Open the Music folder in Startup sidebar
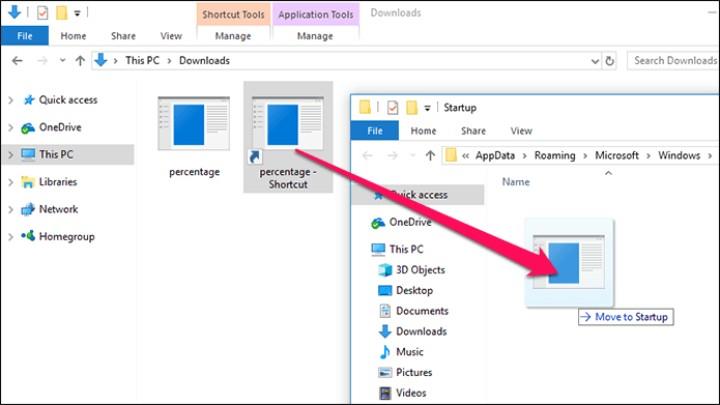The height and width of the screenshot is (405, 720). click(x=410, y=352)
